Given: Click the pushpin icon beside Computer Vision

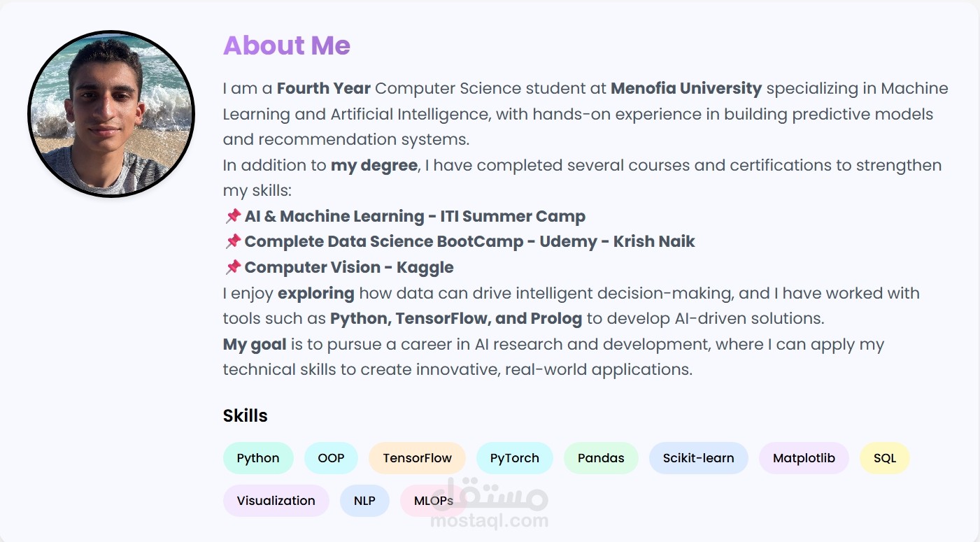Looking at the screenshot, I should click(x=233, y=267).
